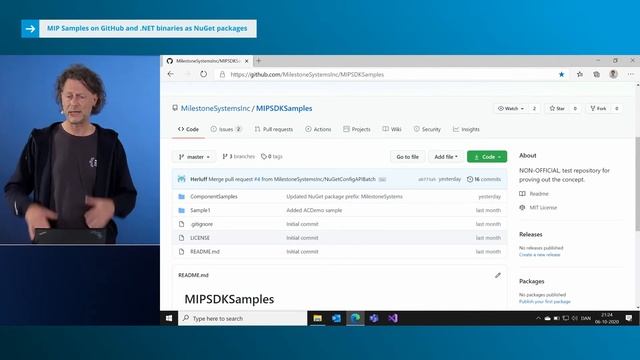
Task: Open the Wiki tab
Action: tap(392, 129)
